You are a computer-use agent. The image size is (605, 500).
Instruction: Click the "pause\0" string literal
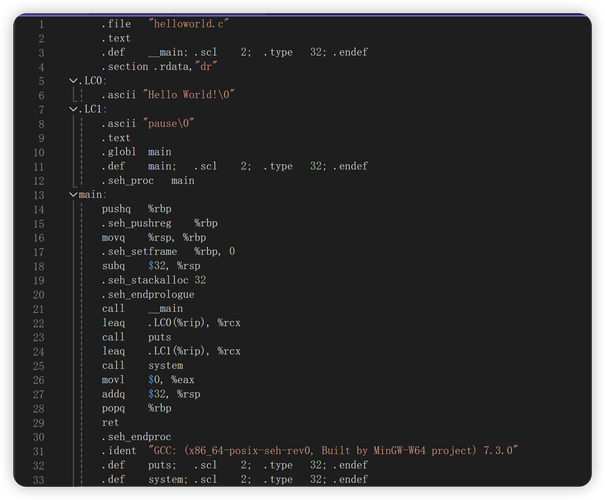[x=168, y=124]
